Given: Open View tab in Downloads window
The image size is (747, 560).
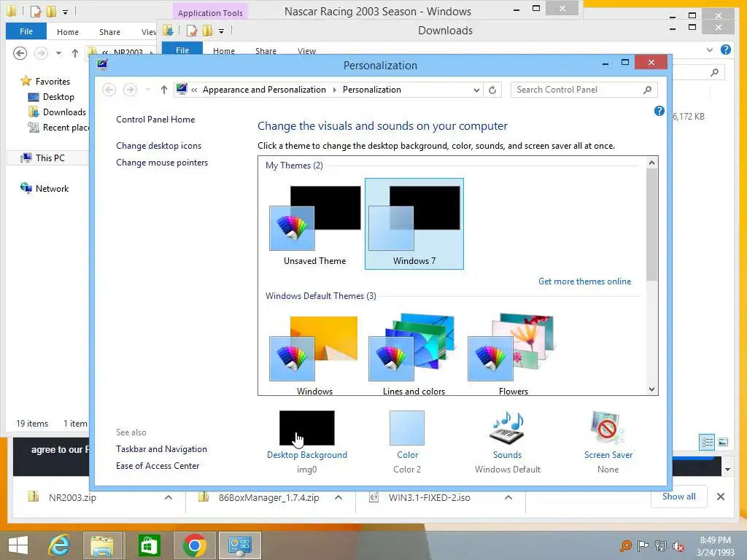Looking at the screenshot, I should click(x=306, y=50).
